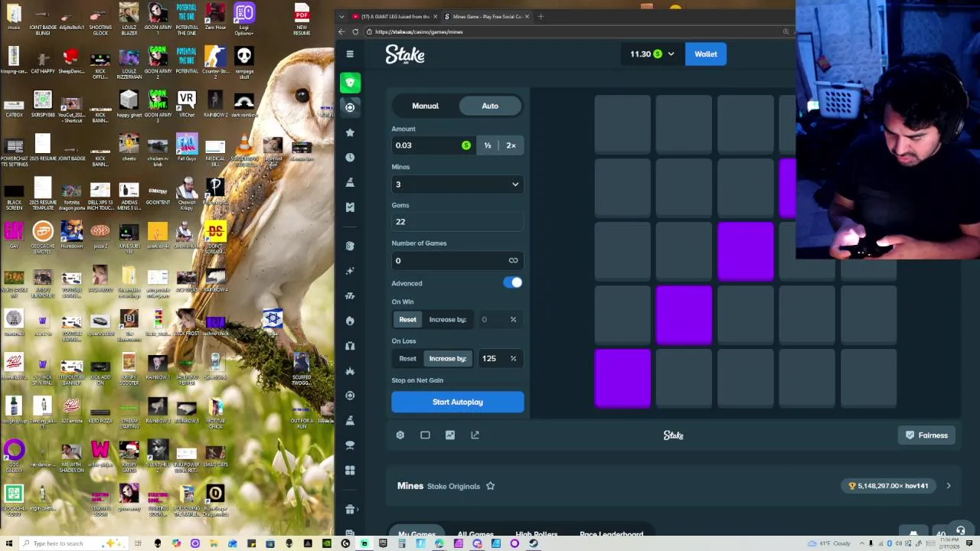The height and width of the screenshot is (551, 980).
Task: Open Zero Hour desktop shortcut
Action: [x=215, y=17]
